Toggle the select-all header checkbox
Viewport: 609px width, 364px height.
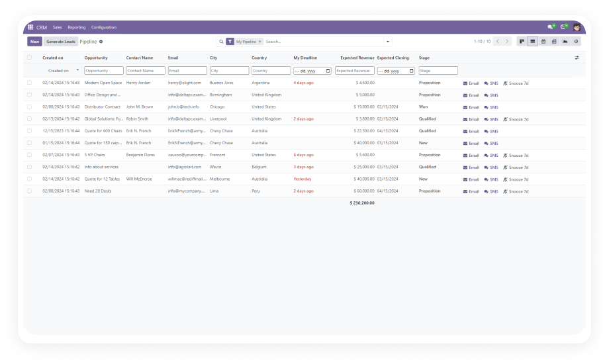pyautogui.click(x=30, y=58)
